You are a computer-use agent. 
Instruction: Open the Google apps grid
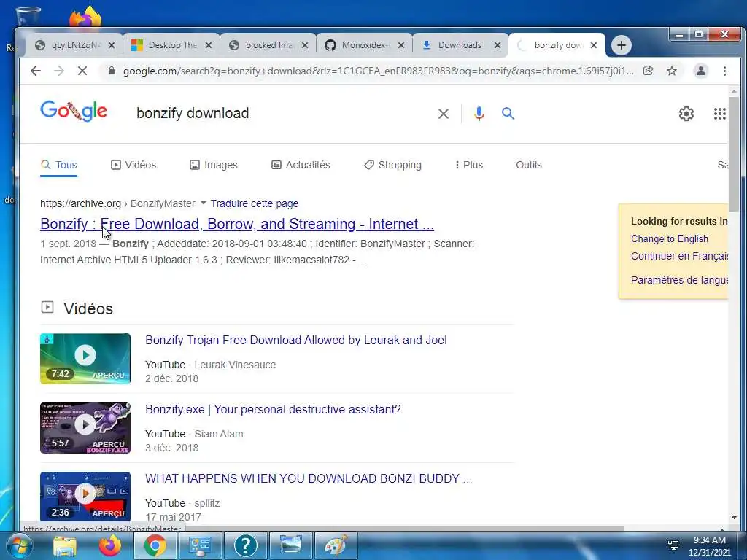[x=720, y=114]
